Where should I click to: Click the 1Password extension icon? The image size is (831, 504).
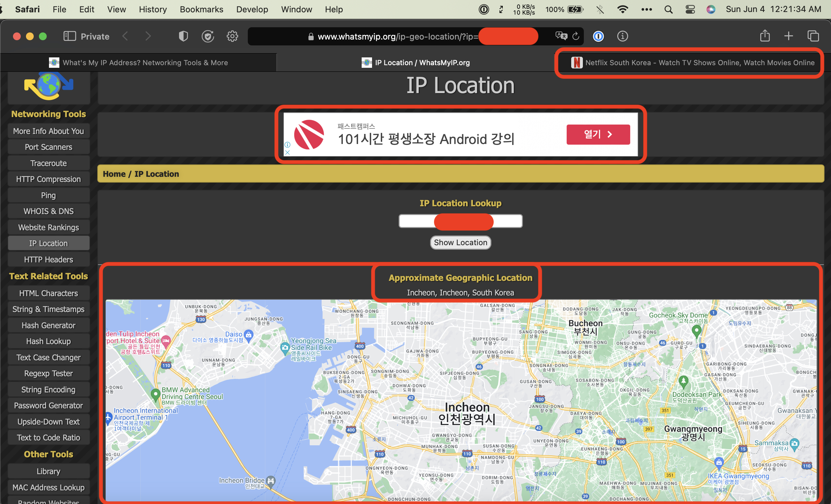[x=598, y=36]
